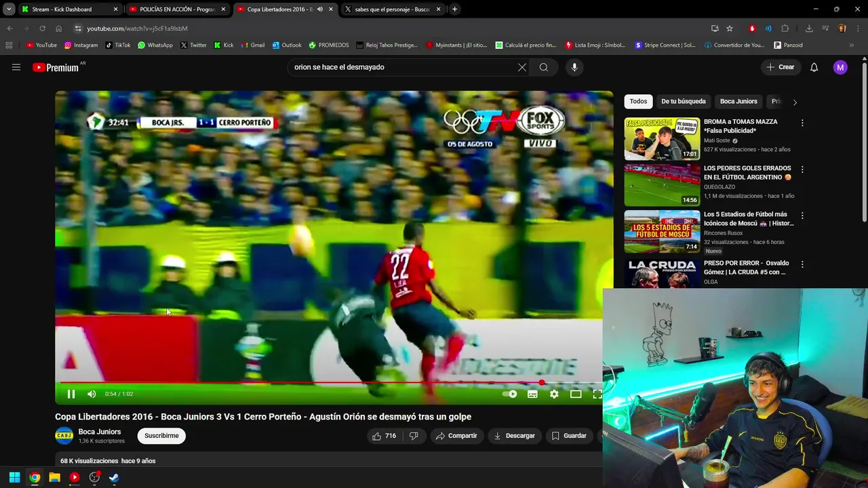The height and width of the screenshot is (488, 868).
Task: Toggle subtitles on the video
Action: tap(533, 394)
